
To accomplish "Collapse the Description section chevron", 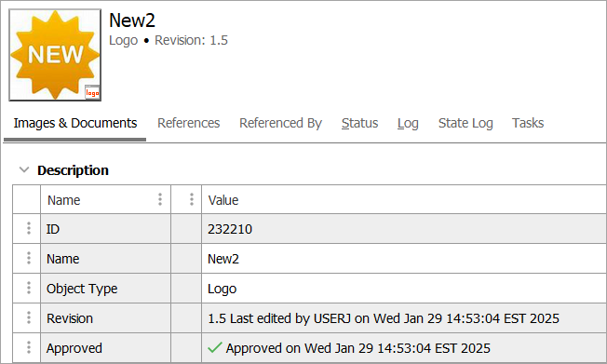I will click(24, 170).
